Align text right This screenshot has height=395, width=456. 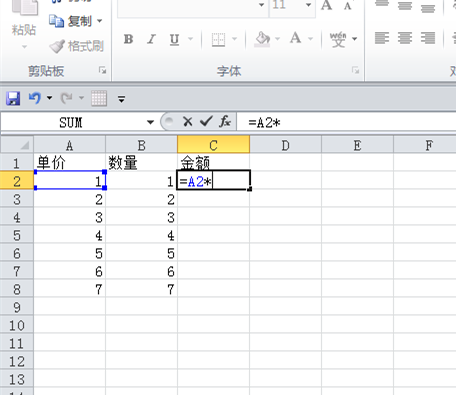[428, 38]
